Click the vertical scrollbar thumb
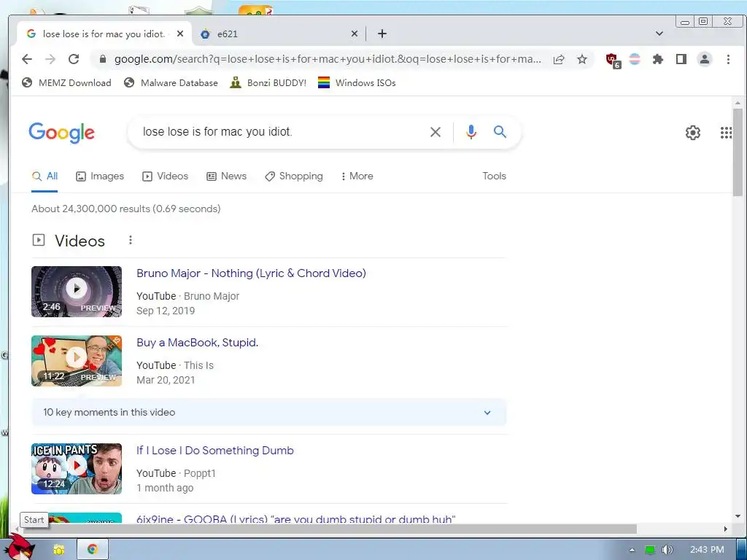747x560 pixels. pyautogui.click(x=738, y=152)
